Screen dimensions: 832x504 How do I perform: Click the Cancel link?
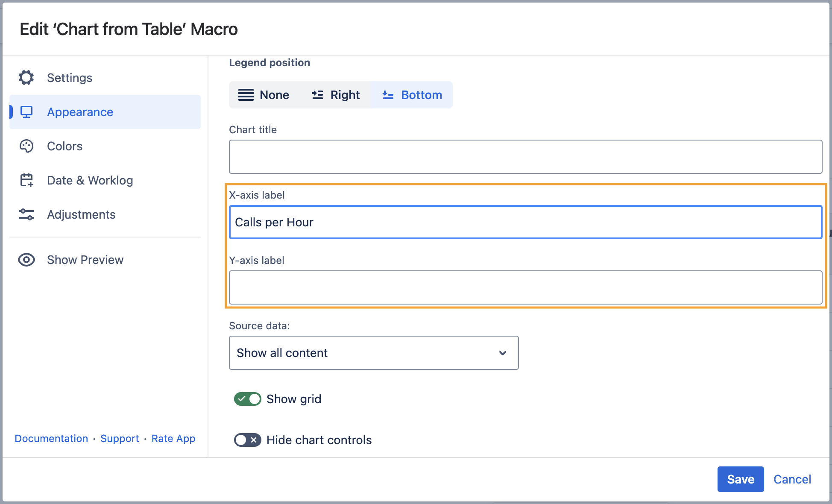pyautogui.click(x=792, y=479)
